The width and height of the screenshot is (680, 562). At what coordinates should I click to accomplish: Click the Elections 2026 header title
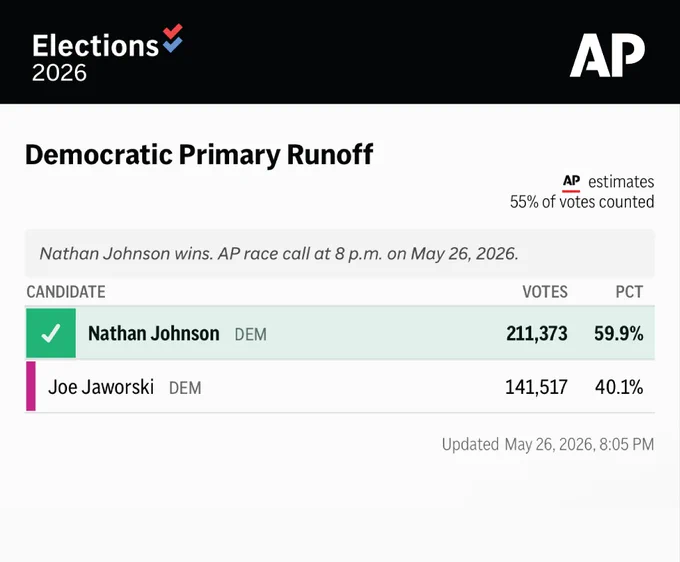[95, 57]
